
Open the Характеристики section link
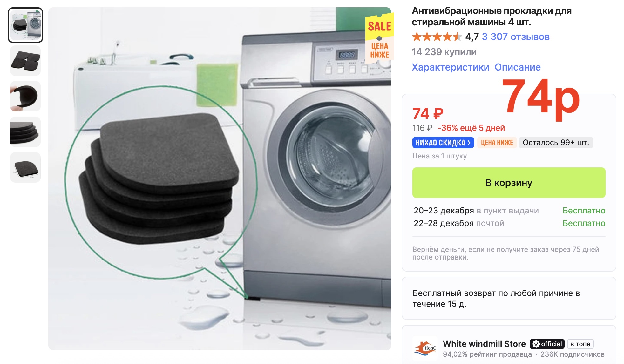tap(451, 67)
